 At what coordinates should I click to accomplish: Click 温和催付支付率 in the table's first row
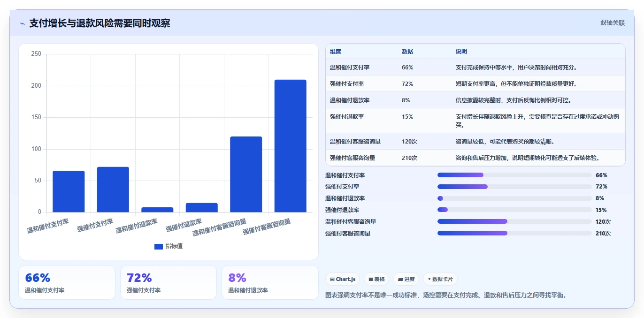point(350,68)
